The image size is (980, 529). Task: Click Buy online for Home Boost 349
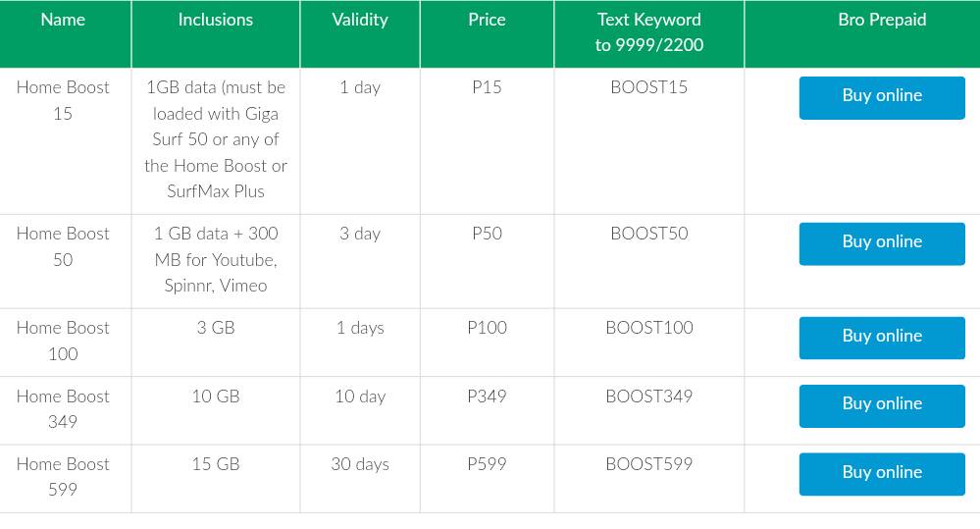click(882, 405)
